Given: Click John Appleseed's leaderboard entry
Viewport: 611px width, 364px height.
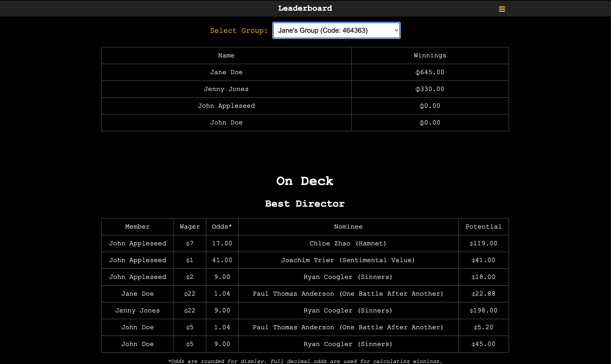Looking at the screenshot, I should coord(226,106).
